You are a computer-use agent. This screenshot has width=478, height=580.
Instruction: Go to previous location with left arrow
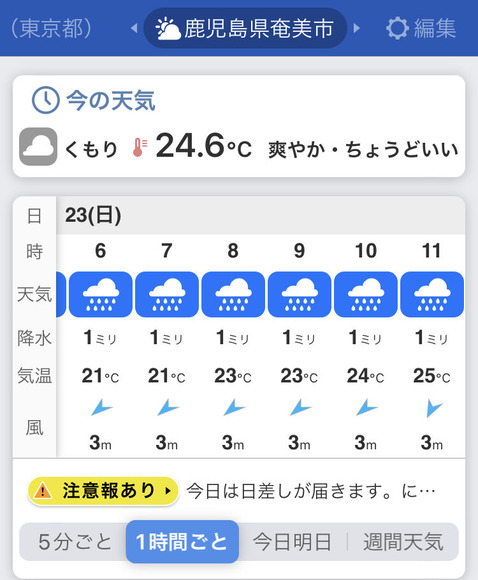(x=134, y=28)
